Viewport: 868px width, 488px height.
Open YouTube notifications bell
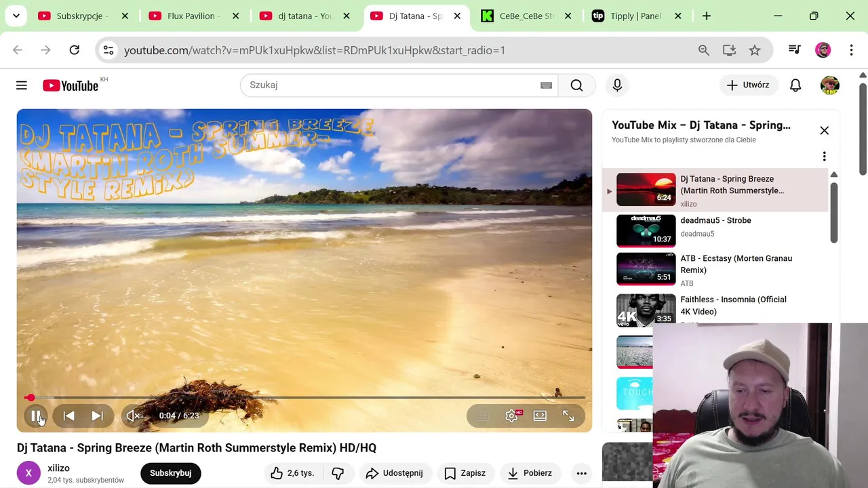click(795, 85)
